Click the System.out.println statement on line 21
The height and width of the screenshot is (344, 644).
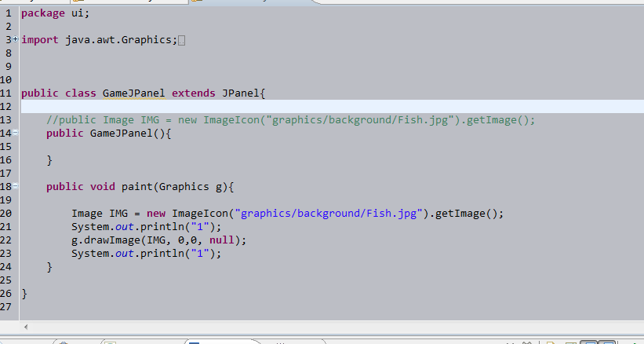click(x=146, y=227)
